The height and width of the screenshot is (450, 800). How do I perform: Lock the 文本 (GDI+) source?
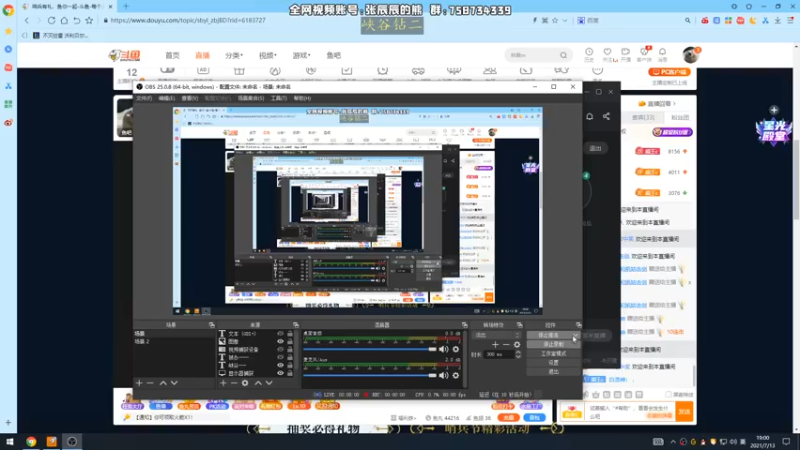(x=290, y=334)
